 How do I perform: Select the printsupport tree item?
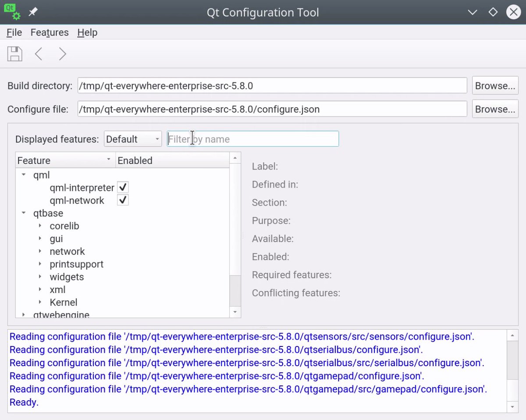click(76, 264)
